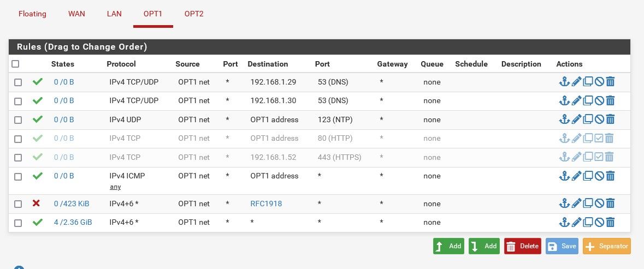
Task: Check the box for the NTP rule
Action: pyautogui.click(x=18, y=120)
